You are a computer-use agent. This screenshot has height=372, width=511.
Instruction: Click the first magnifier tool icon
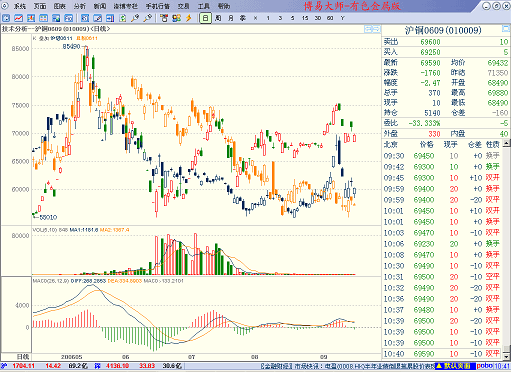pos(135,18)
